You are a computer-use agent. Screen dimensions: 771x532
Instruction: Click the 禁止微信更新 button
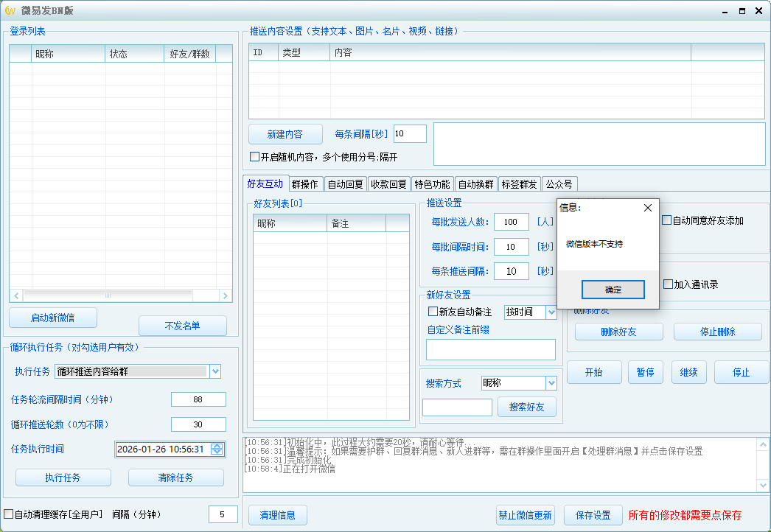pos(526,515)
